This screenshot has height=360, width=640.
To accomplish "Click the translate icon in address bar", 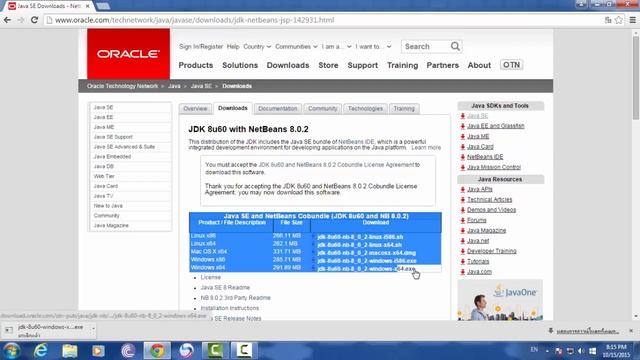I will click(608, 20).
